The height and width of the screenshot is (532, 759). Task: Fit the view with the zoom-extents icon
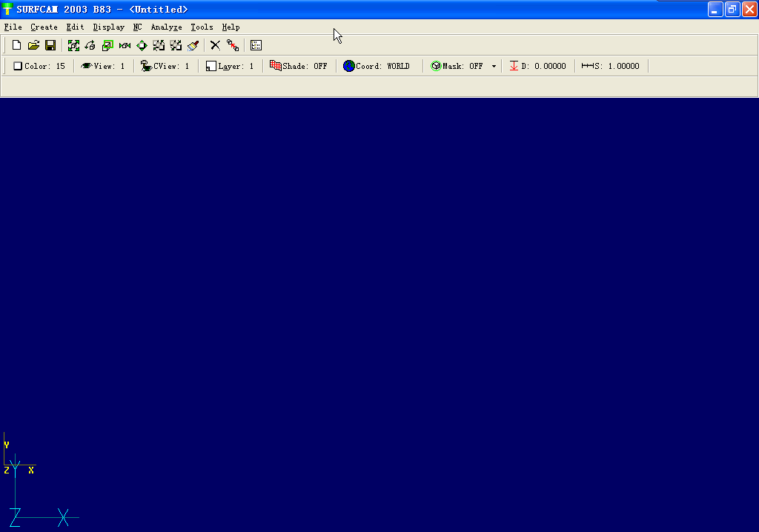click(x=73, y=45)
